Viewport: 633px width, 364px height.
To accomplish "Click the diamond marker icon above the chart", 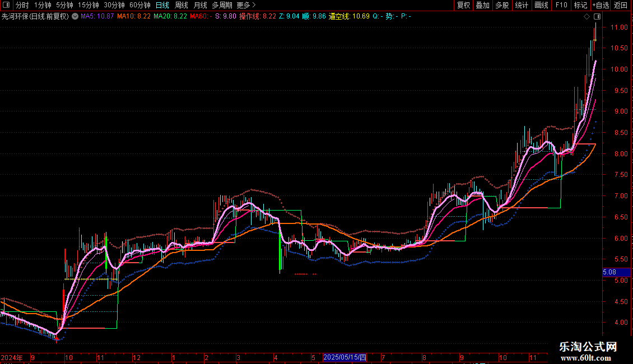I will 587,17.
